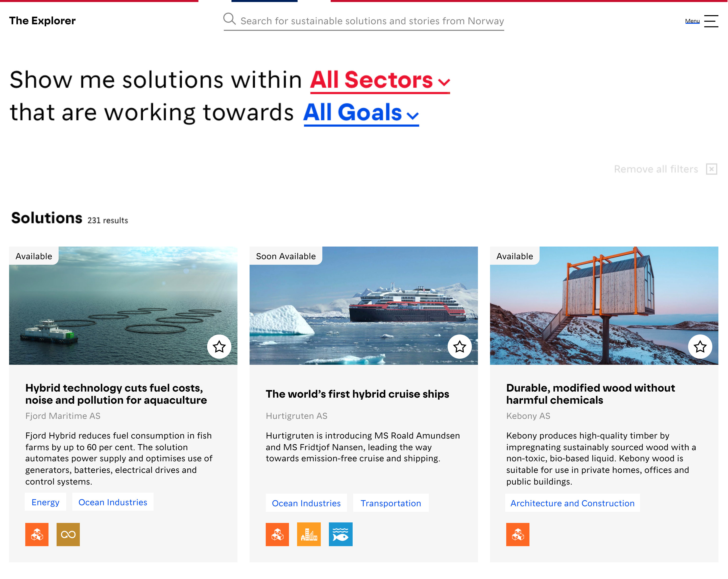This screenshot has width=728, height=579.
Task: Click the gold infinity goal icon
Action: [x=68, y=535]
